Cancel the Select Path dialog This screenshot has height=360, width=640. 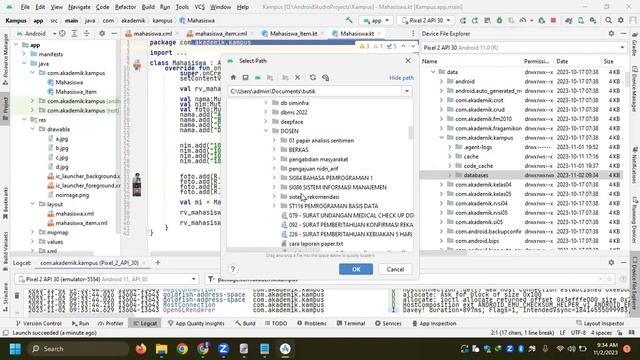pos(395,269)
